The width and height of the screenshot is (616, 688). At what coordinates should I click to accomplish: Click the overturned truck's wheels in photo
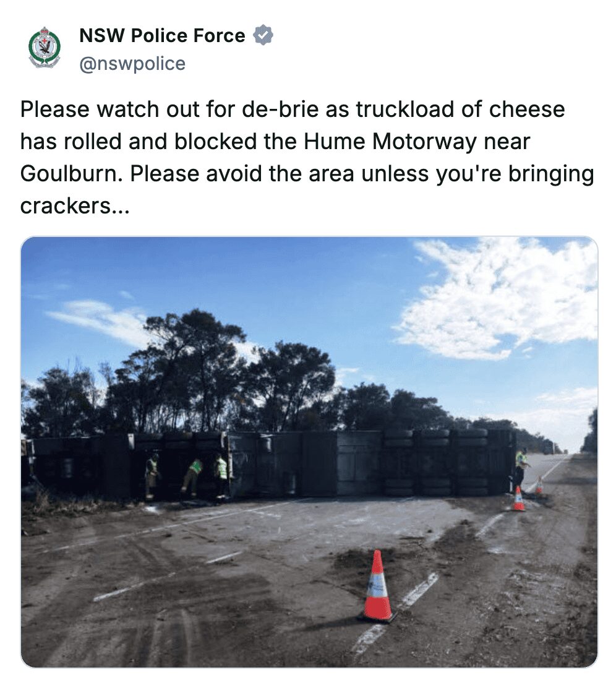435,462
